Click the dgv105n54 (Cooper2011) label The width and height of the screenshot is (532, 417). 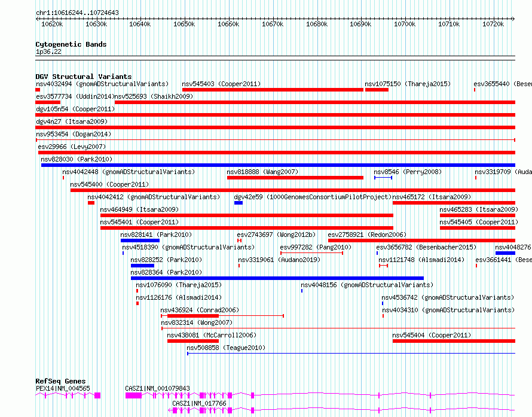click(x=75, y=109)
